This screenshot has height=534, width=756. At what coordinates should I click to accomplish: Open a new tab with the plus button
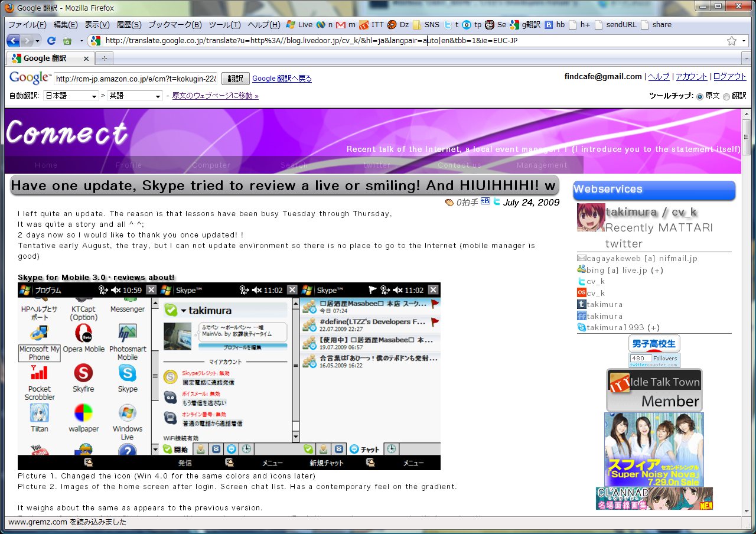pyautogui.click(x=105, y=58)
